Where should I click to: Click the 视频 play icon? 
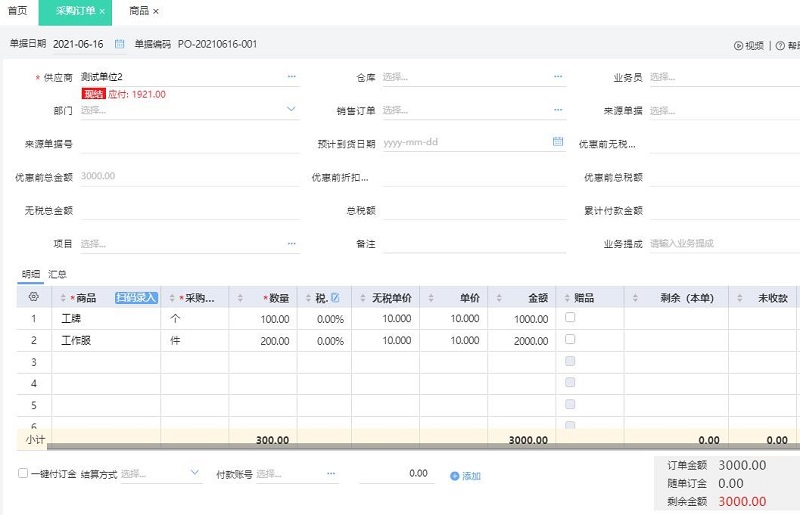point(738,45)
